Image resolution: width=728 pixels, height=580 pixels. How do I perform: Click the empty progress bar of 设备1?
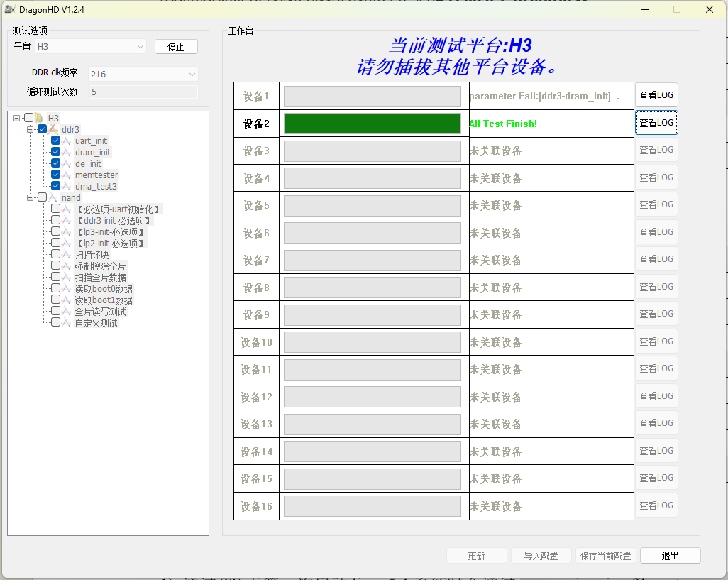pyautogui.click(x=373, y=96)
